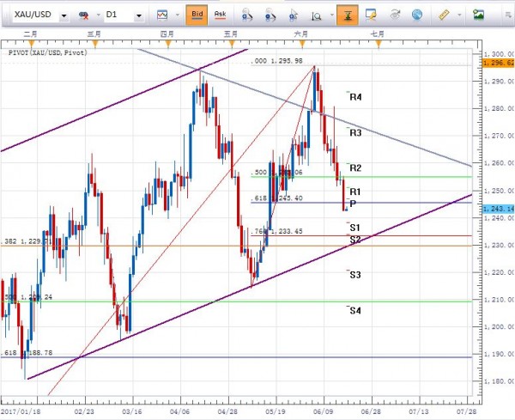Expand the scale zoom dropdown arrow
Image resolution: width=515 pixels, height=420 pixels.
pyautogui.click(x=331, y=15)
